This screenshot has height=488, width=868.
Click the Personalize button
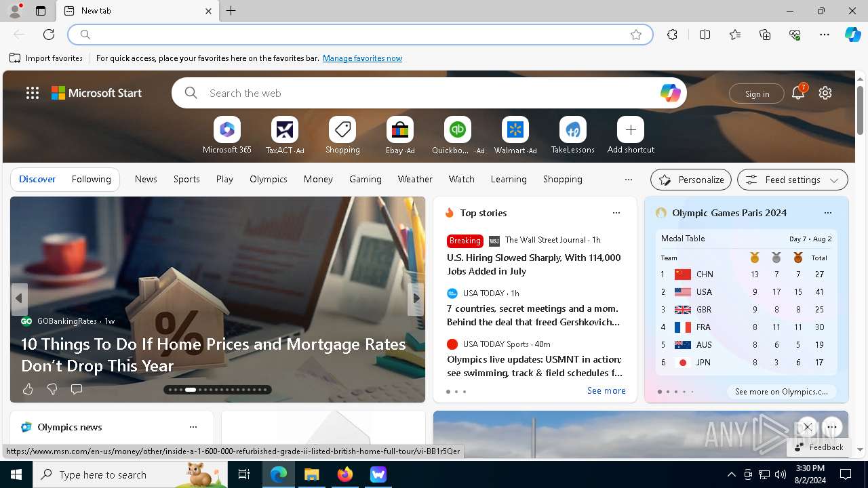[691, 180]
